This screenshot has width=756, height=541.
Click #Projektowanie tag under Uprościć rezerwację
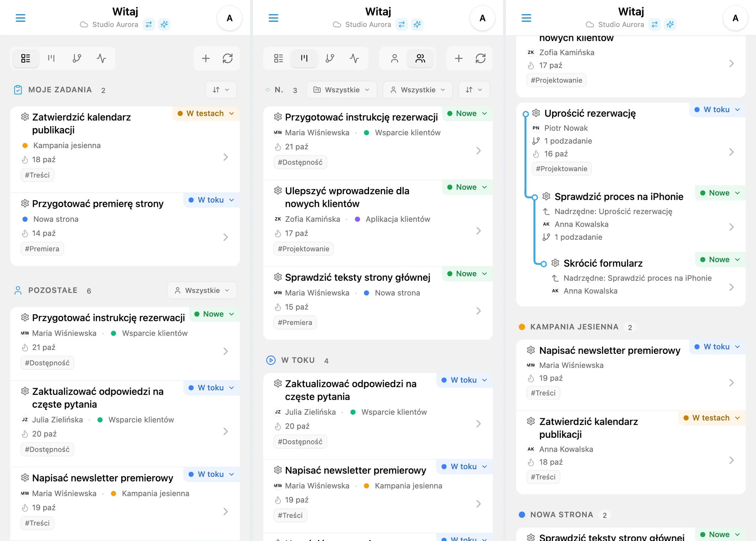pyautogui.click(x=562, y=169)
